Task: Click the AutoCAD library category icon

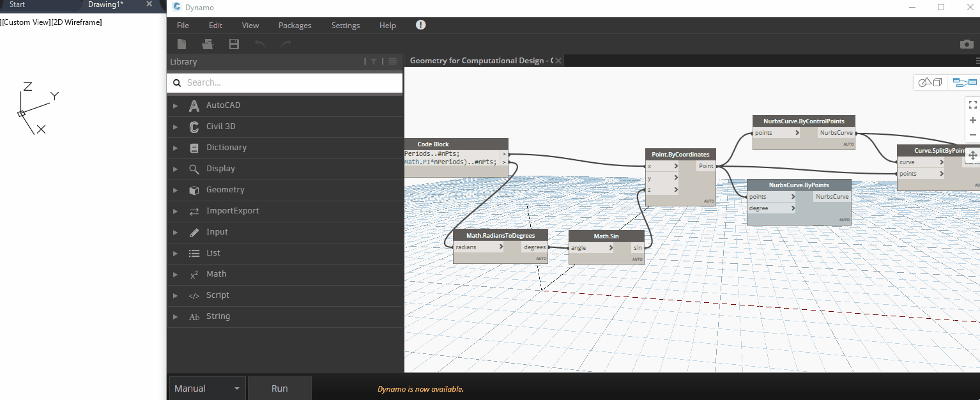Action: (x=194, y=106)
